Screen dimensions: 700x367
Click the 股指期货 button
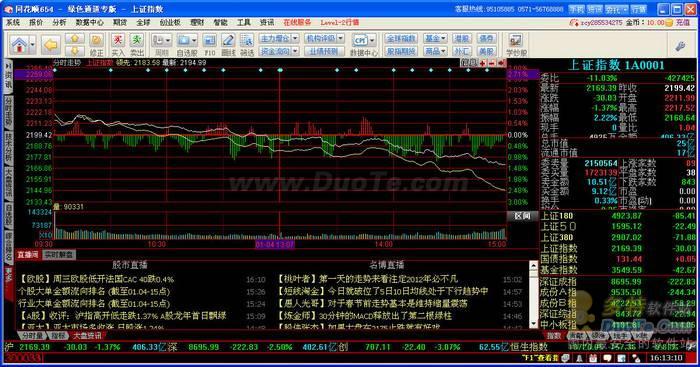pyautogui.click(x=401, y=51)
